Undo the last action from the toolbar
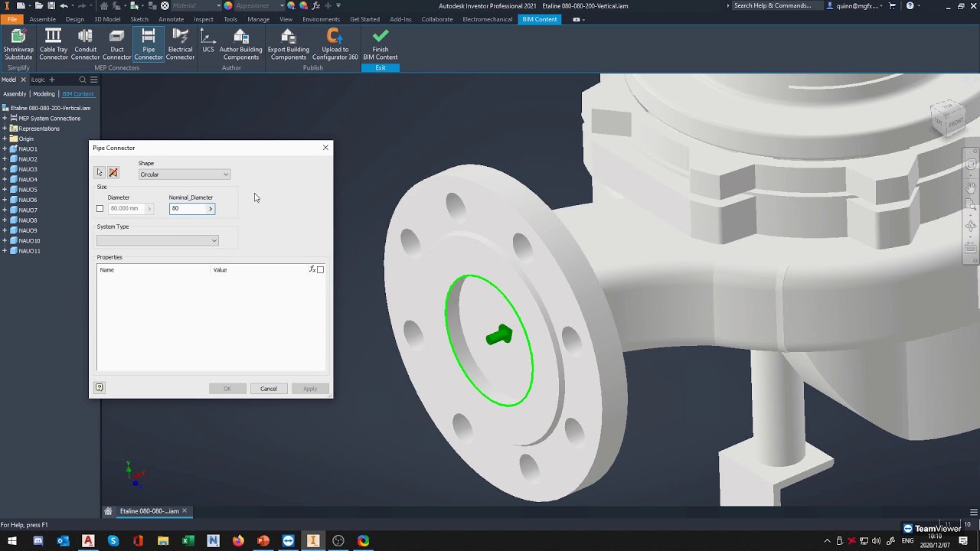This screenshot has height=551, width=980. 64,5
